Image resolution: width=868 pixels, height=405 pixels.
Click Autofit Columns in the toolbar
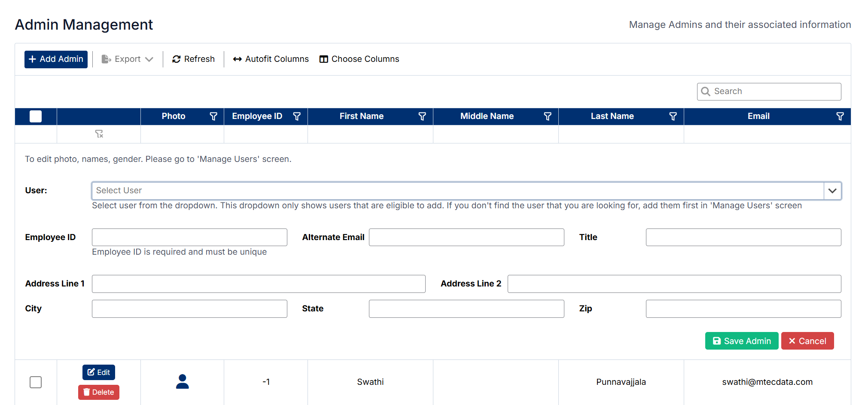tap(271, 59)
